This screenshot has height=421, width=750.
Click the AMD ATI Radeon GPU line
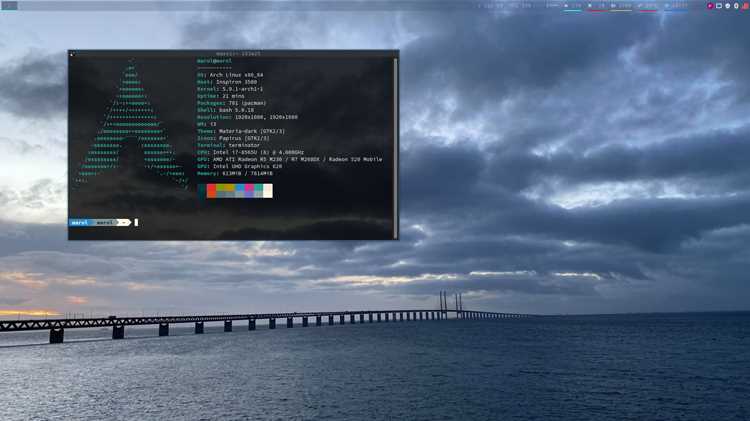[290, 159]
